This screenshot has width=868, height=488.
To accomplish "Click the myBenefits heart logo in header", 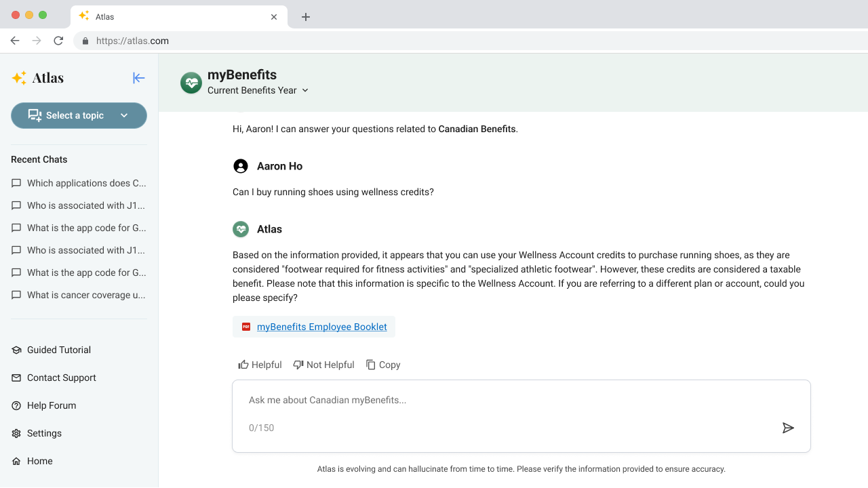I will pos(191,83).
